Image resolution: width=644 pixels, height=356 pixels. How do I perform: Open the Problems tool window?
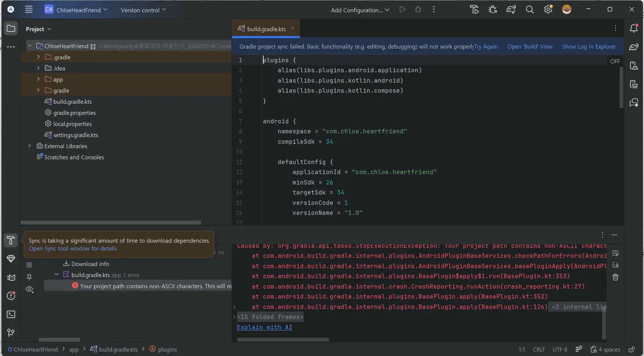11,295
